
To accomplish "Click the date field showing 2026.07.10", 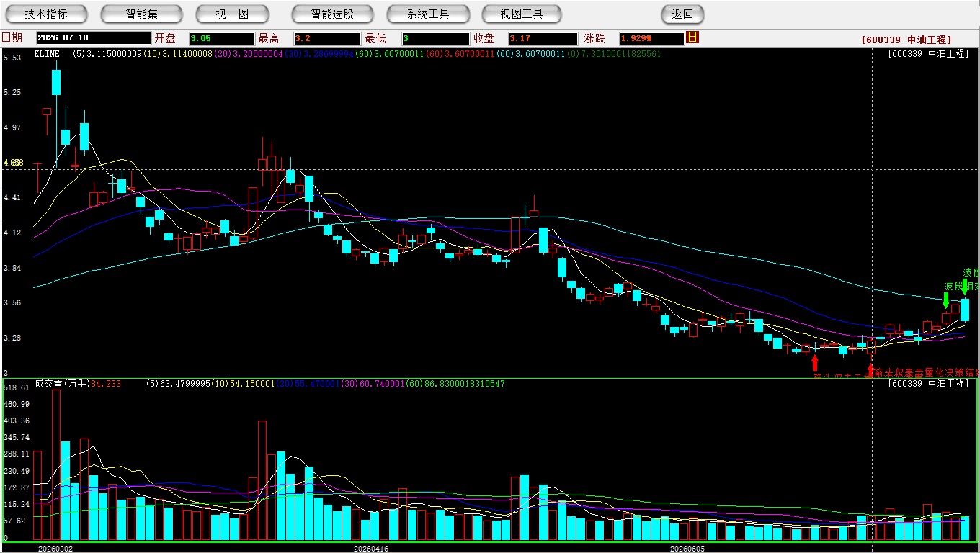I will (94, 38).
